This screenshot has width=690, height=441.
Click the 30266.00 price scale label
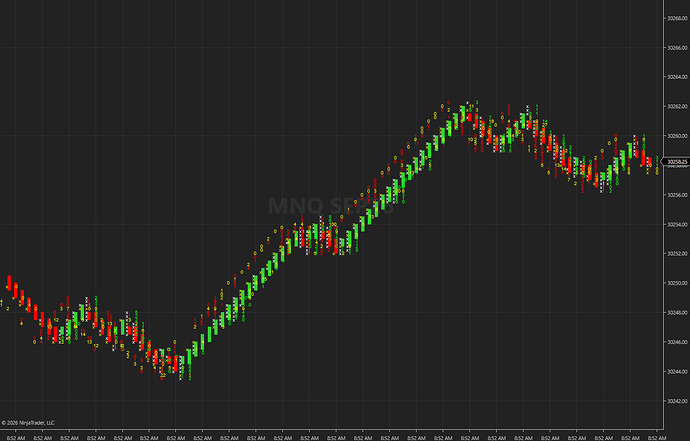pos(677,48)
